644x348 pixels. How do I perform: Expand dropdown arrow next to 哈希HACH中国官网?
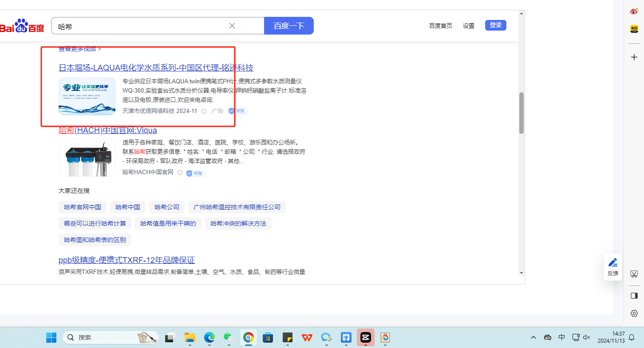(x=180, y=172)
